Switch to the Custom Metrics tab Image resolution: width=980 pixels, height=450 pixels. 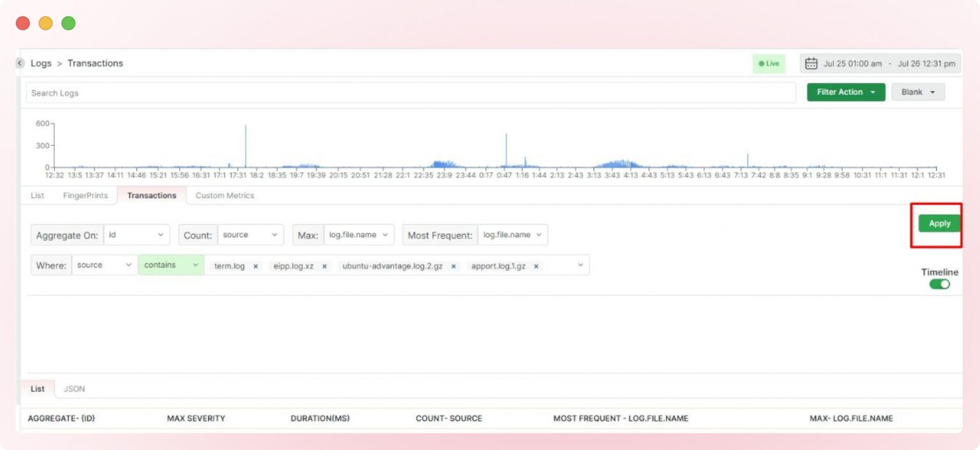[224, 196]
